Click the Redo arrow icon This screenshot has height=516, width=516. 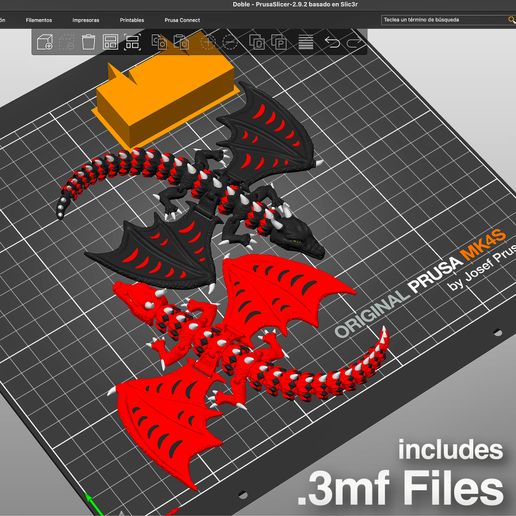click(x=354, y=42)
